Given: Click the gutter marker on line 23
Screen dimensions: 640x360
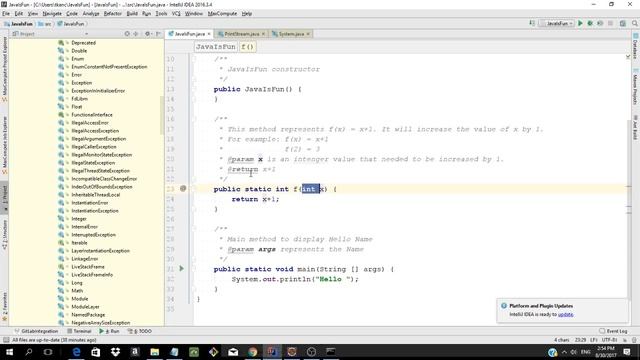Looking at the screenshot, I should [183, 189].
